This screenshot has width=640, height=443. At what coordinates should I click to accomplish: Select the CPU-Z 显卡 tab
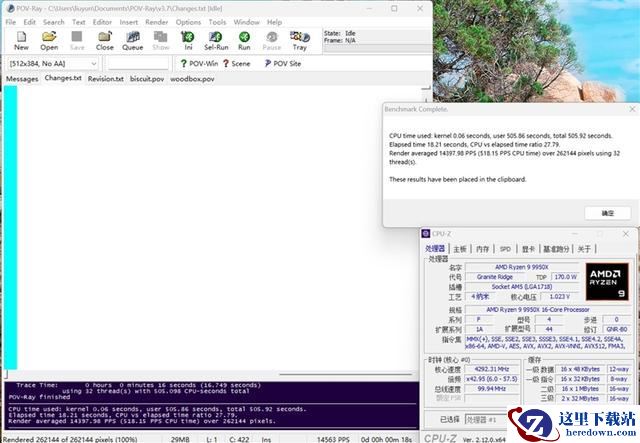(528, 249)
